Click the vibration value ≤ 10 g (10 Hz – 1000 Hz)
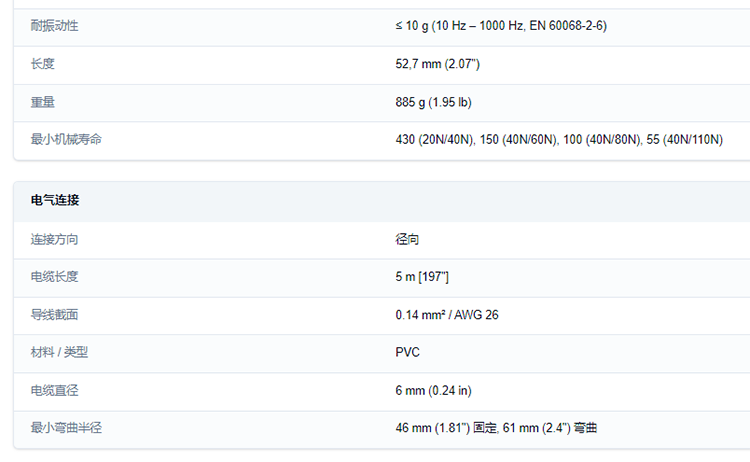 pos(501,26)
